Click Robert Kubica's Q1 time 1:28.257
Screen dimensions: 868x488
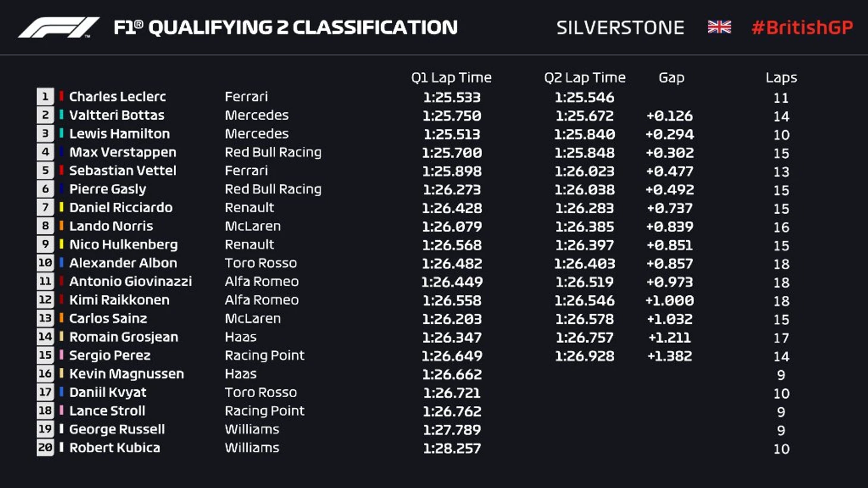click(452, 448)
